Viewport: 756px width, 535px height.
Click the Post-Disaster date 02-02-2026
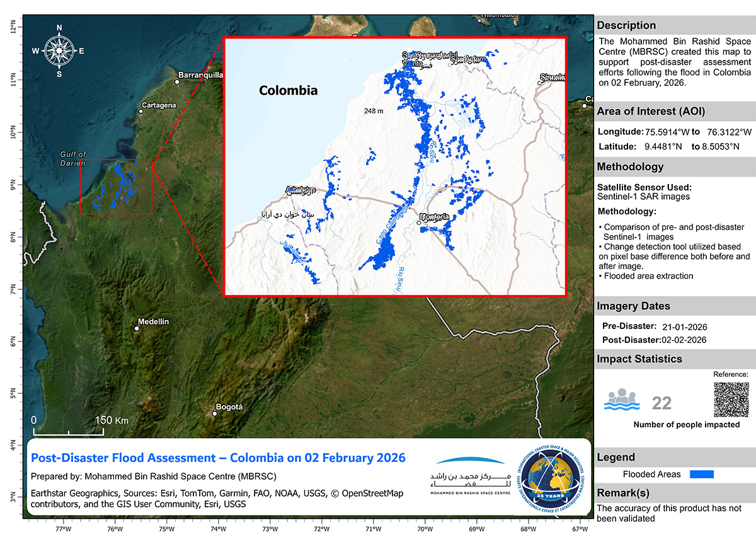(684, 340)
